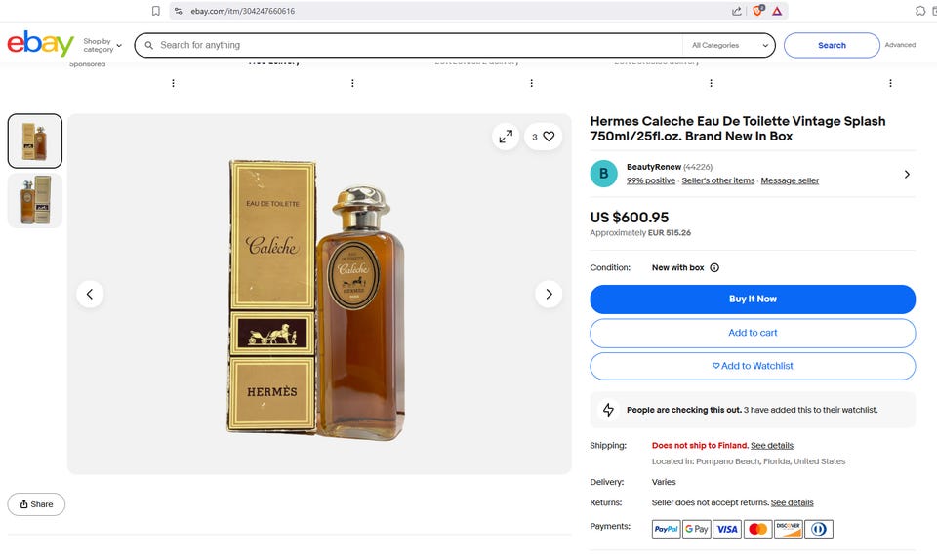Expand BeautyRenew seller details chevron
The image size is (937, 560).
point(907,174)
